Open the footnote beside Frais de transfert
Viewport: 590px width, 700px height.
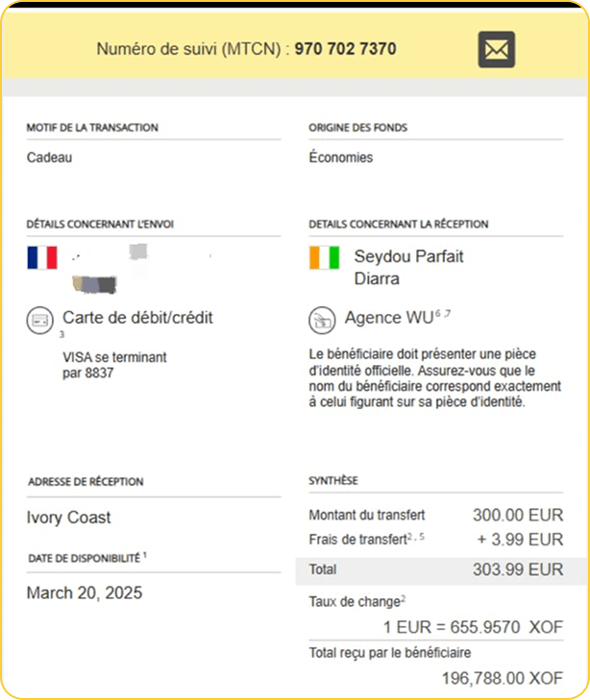[415, 536]
